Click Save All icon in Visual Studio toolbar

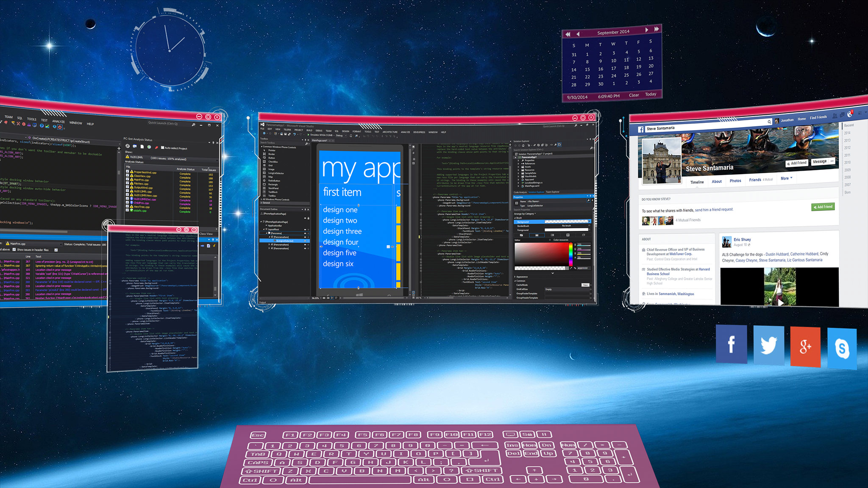pyautogui.click(x=289, y=134)
